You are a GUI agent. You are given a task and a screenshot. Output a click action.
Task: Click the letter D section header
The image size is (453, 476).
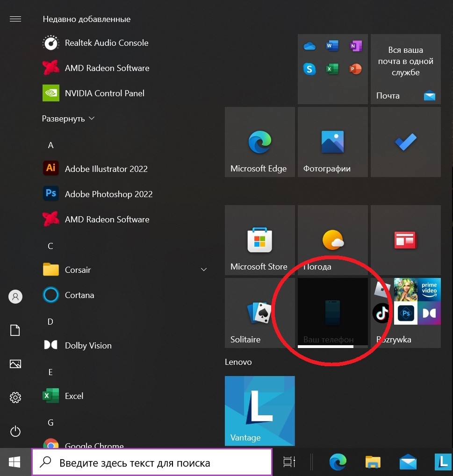coord(50,321)
